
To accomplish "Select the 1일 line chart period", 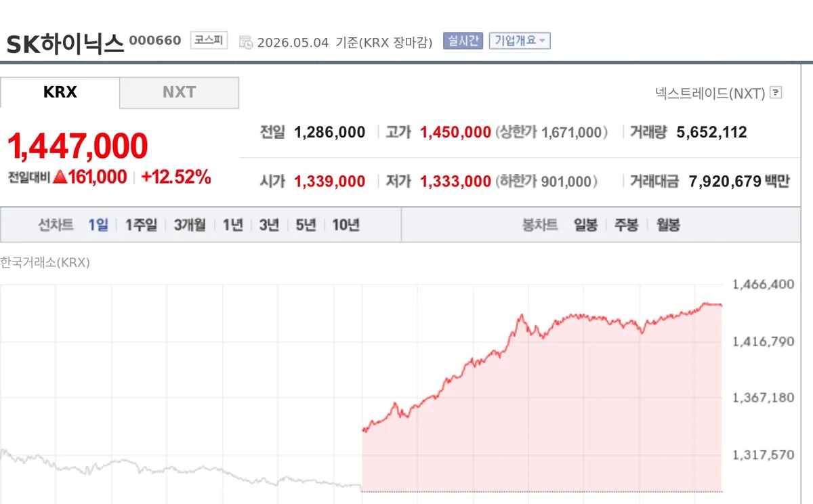I will [x=98, y=225].
